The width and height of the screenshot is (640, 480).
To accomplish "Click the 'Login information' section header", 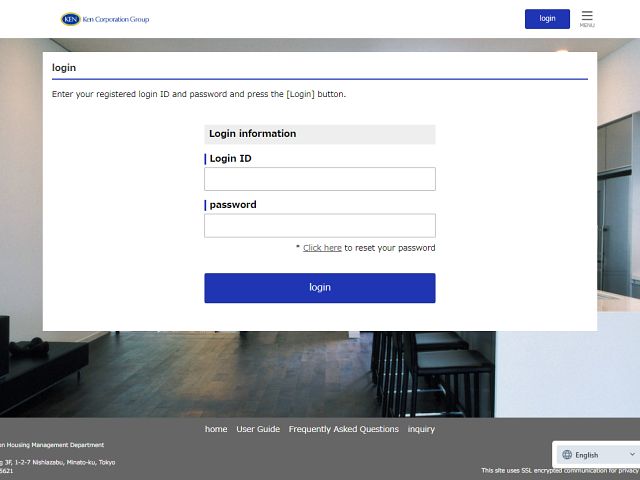I will (x=252, y=134).
